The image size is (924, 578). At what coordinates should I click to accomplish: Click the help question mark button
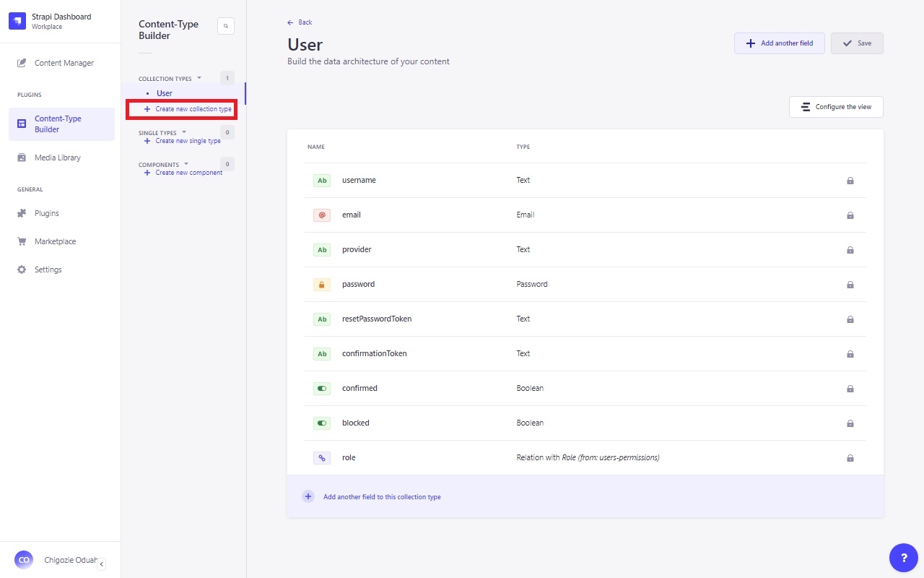(x=904, y=558)
